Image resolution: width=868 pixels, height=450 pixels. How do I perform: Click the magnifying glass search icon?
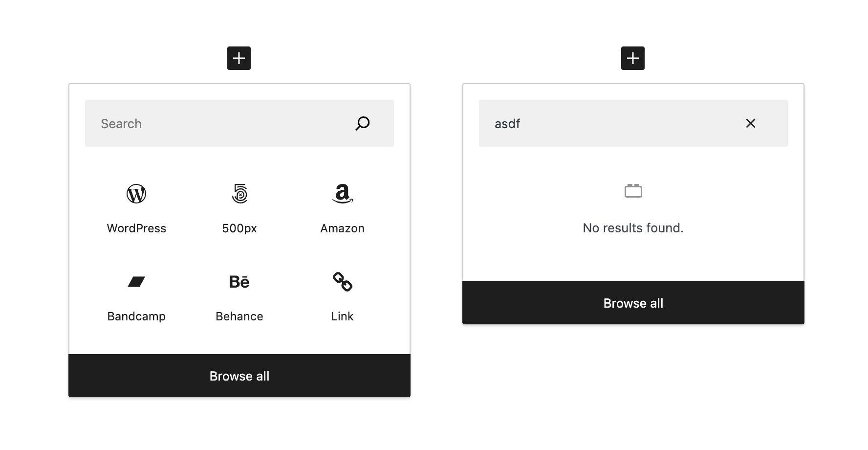coord(362,124)
